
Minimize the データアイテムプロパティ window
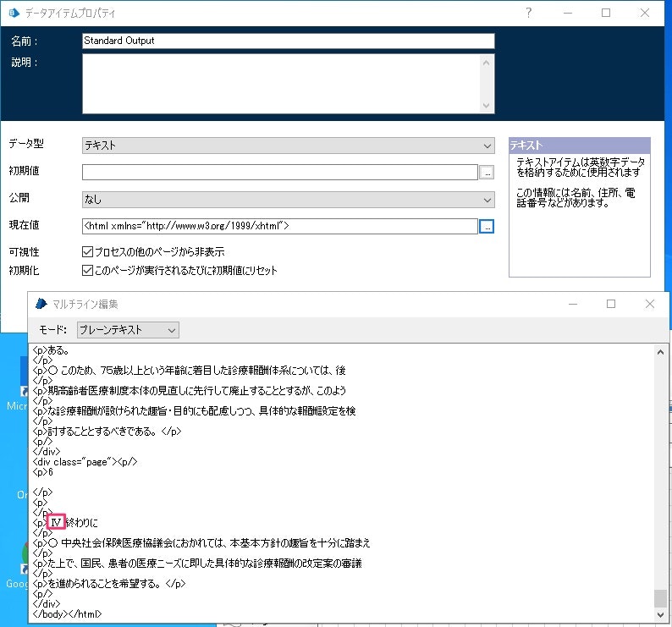tap(568, 13)
